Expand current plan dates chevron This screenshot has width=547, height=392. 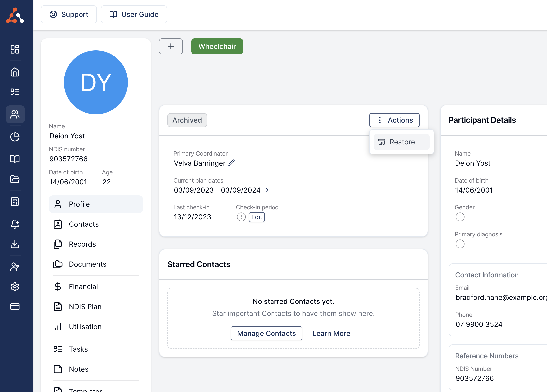point(267,190)
